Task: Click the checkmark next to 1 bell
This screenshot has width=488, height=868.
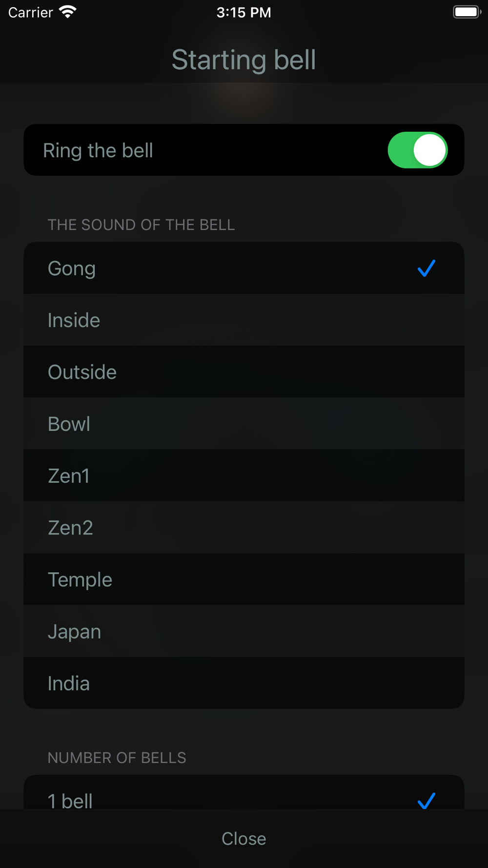Action: pos(426,800)
